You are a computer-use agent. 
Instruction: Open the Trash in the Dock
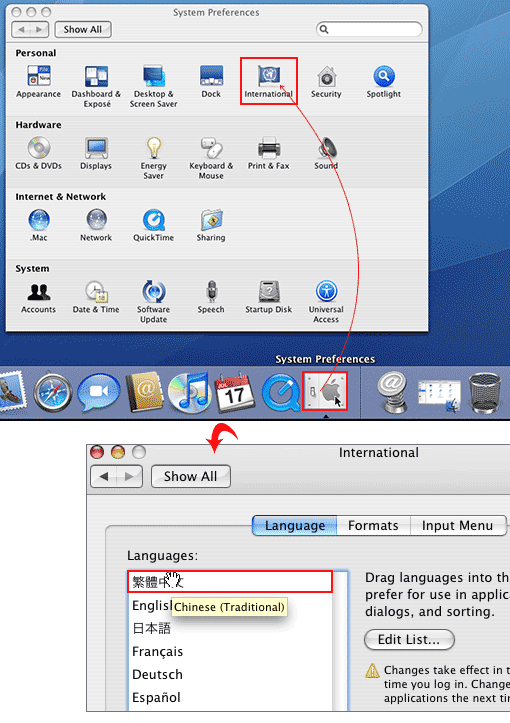[484, 392]
